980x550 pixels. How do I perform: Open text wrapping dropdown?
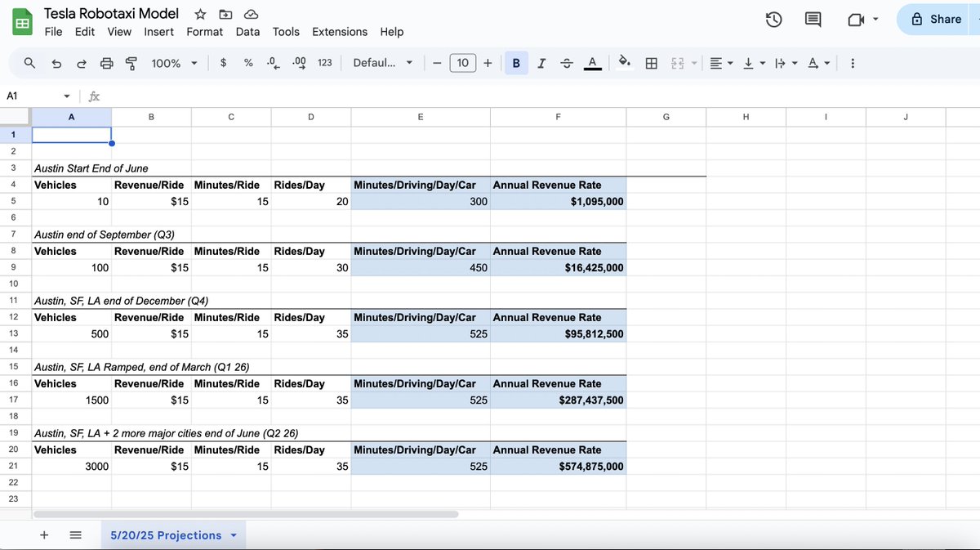click(x=785, y=63)
